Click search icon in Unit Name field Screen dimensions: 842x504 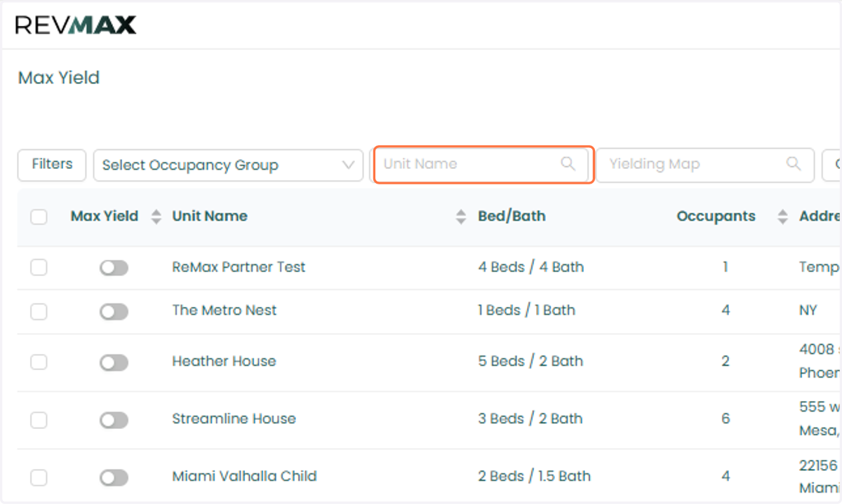pyautogui.click(x=568, y=164)
